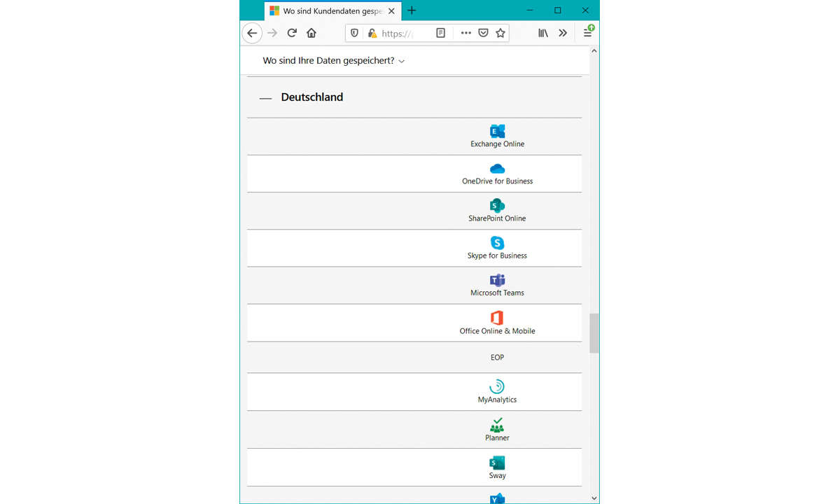
Task: Open the Firefox hamburger menu
Action: point(588,33)
